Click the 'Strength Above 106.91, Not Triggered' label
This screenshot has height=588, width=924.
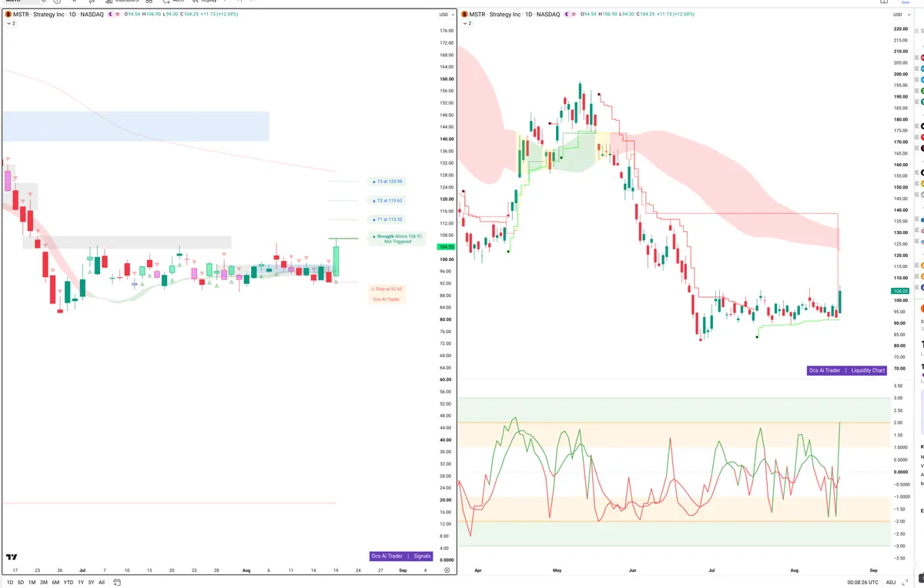click(x=397, y=239)
